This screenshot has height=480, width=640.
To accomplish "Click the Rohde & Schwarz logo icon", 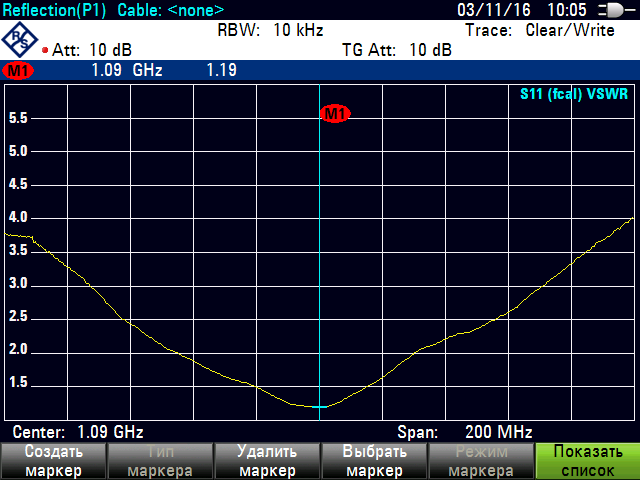I will pos(19,40).
